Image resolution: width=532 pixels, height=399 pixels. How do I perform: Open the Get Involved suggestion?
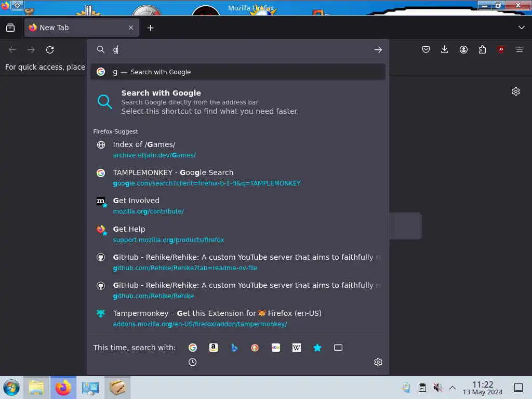(238, 206)
